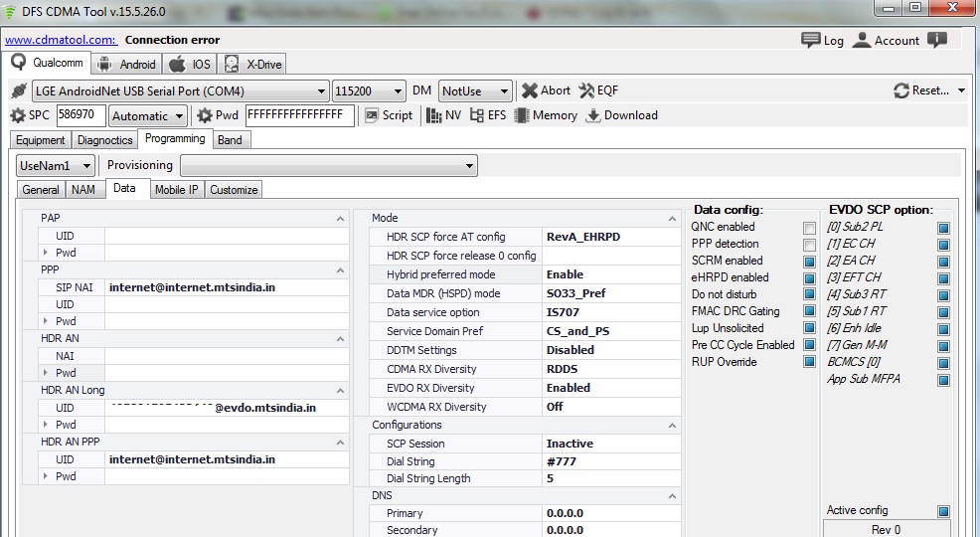Open the Diagnoctics tab
The image size is (980, 537).
click(104, 140)
